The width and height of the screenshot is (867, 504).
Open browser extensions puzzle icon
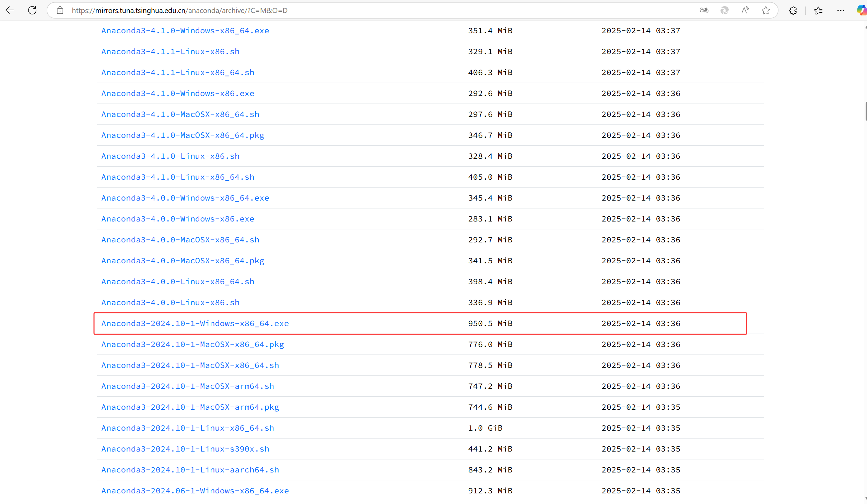pyautogui.click(x=793, y=10)
